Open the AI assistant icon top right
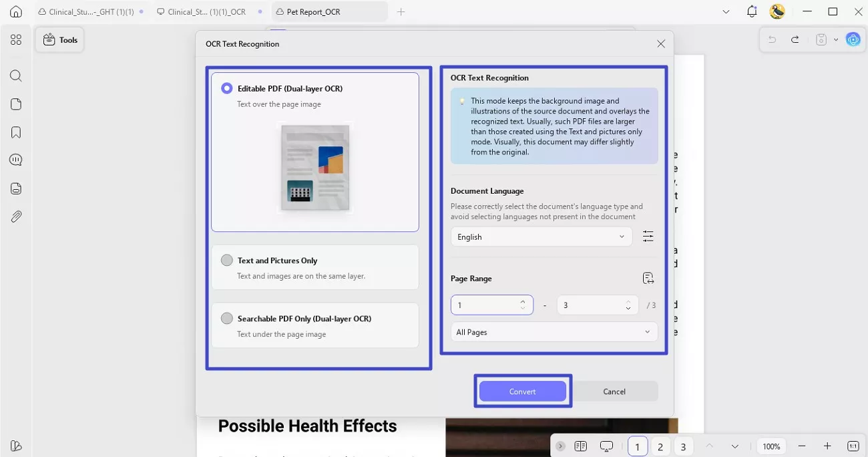The image size is (868, 457). [853, 39]
